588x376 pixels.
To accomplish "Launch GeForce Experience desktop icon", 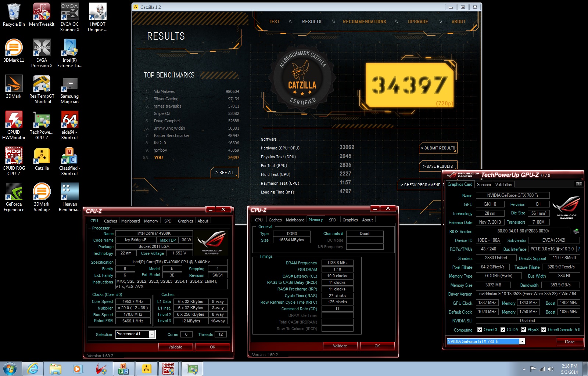I will click(x=14, y=197).
